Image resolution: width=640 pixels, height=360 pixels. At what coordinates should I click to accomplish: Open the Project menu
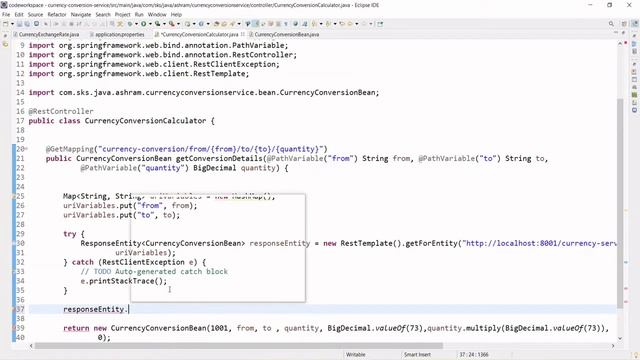pyautogui.click(x=122, y=14)
